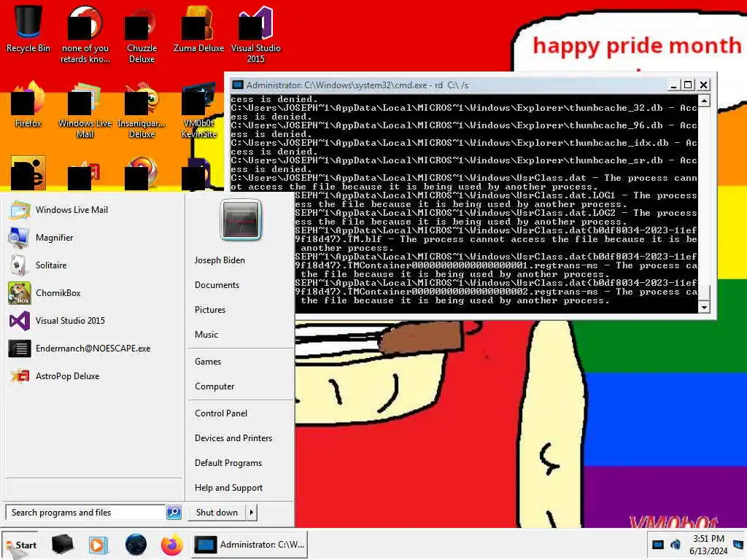Image resolution: width=747 pixels, height=560 pixels.
Task: Click the cmd vertical scrollbar thumb
Action: tap(704, 292)
